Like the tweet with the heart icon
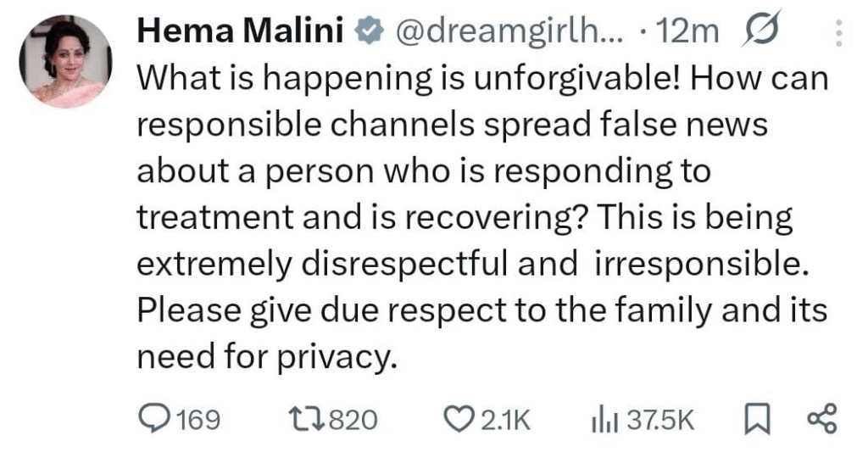Image resolution: width=868 pixels, height=452 pixels. [x=459, y=419]
